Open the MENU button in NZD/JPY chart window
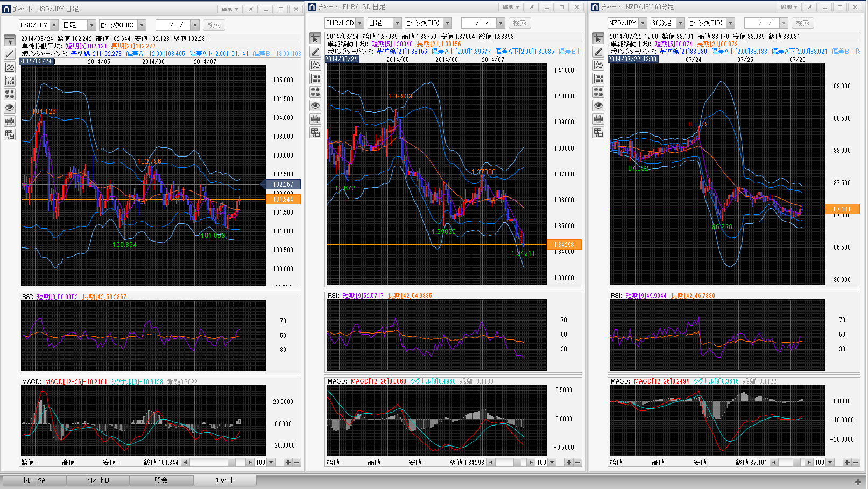The image size is (868, 489). pyautogui.click(x=789, y=7)
